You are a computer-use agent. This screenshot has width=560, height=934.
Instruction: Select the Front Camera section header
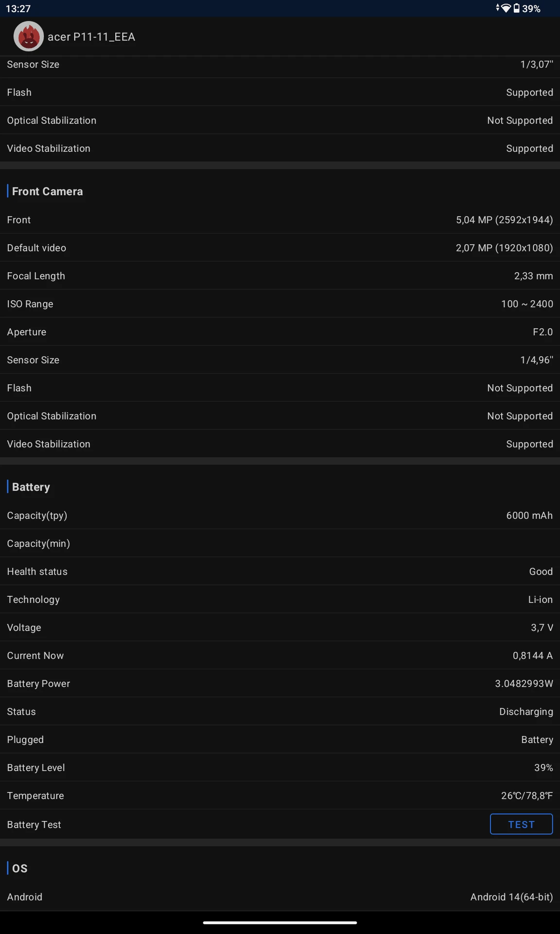[47, 191]
